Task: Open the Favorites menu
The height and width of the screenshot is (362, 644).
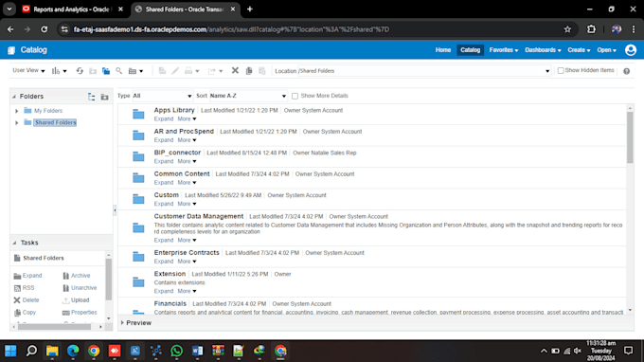Action: click(504, 49)
